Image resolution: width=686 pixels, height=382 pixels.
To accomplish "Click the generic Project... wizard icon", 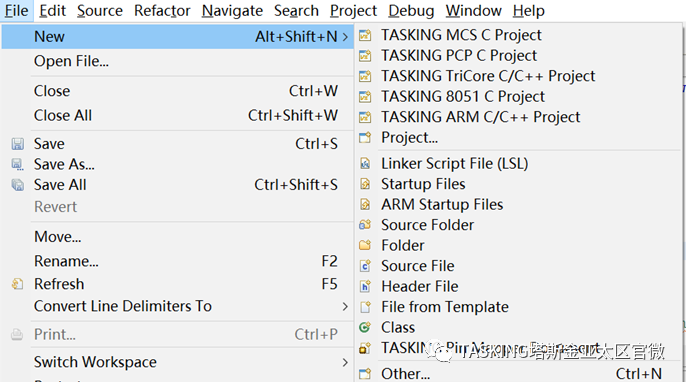I will (x=365, y=137).
